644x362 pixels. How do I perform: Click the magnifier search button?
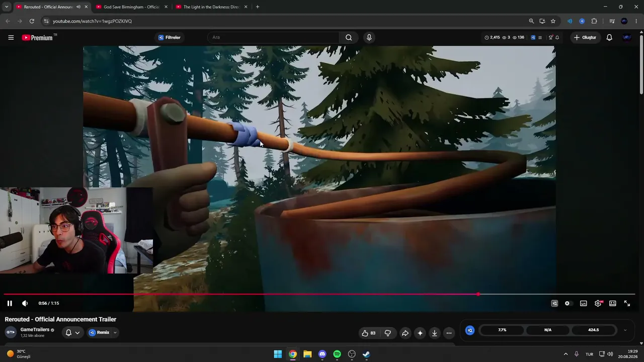click(x=349, y=37)
